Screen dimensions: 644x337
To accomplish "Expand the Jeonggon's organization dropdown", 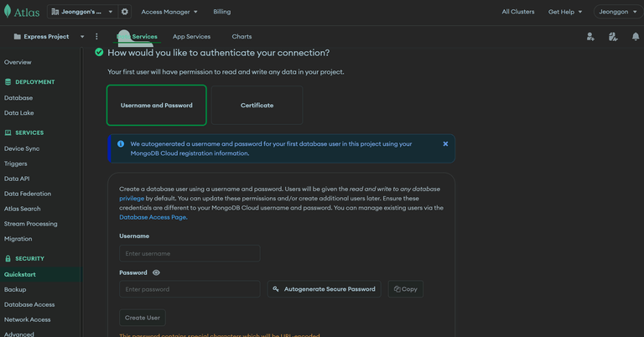I will pos(82,12).
